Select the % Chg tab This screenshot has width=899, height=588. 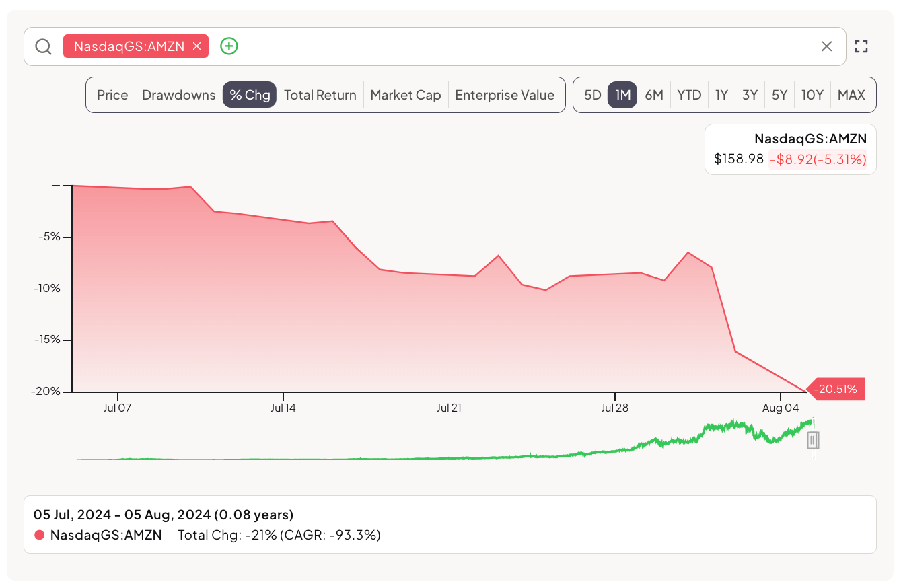point(250,95)
